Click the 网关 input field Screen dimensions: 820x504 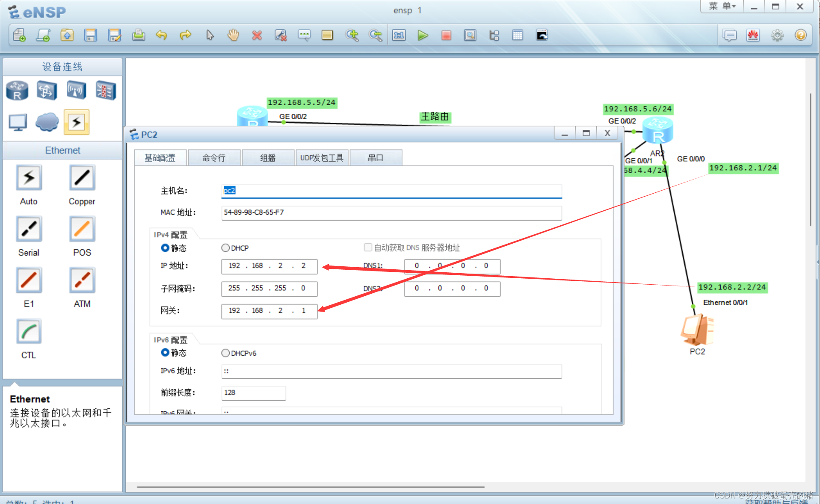point(269,311)
